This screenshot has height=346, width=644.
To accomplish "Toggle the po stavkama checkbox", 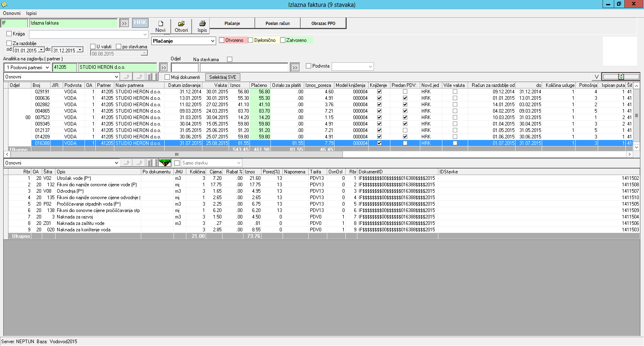I will [x=118, y=47].
